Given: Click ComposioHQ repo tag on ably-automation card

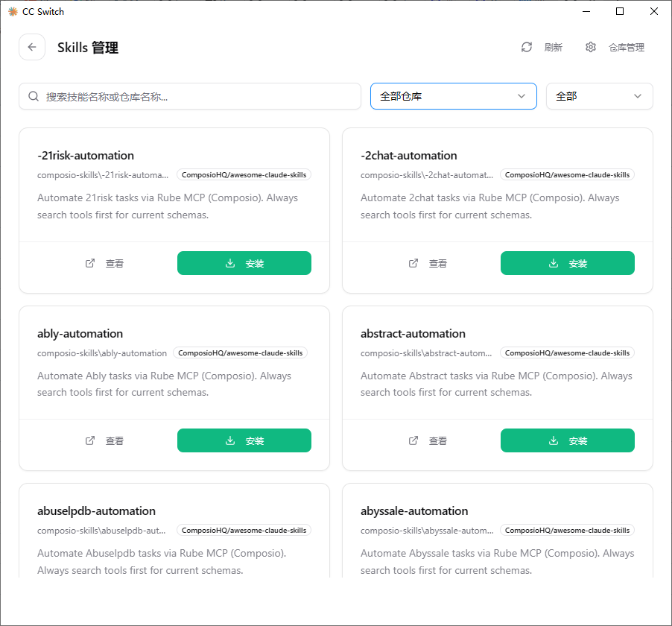Looking at the screenshot, I should click(x=240, y=353).
